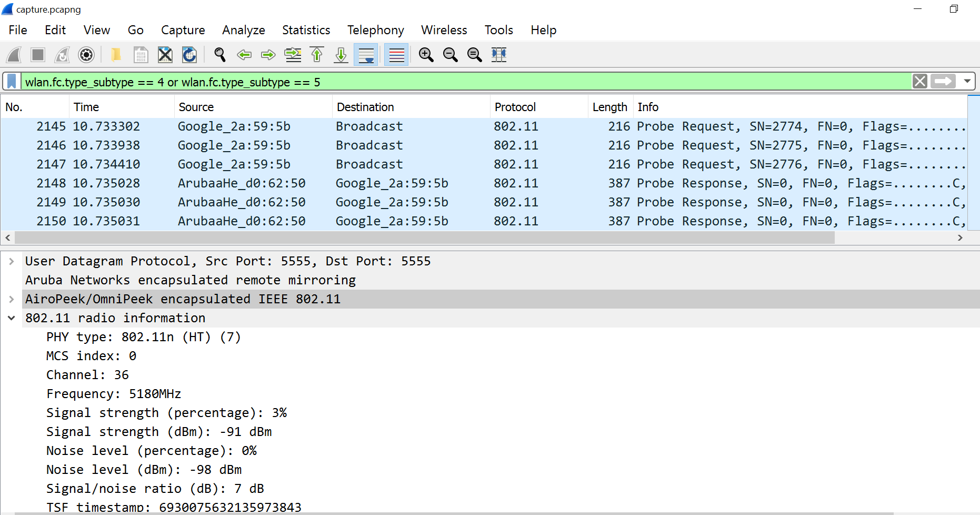Apply the current display filter

(x=943, y=81)
